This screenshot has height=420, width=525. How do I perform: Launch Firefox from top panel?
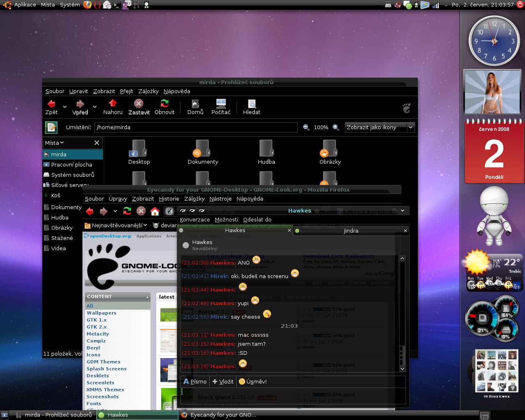click(87, 5)
